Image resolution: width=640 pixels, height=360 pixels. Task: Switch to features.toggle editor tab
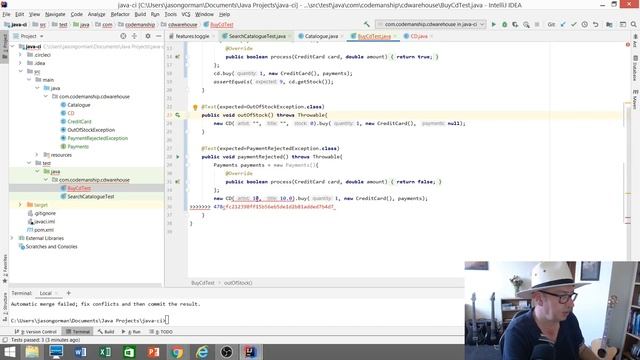192,36
